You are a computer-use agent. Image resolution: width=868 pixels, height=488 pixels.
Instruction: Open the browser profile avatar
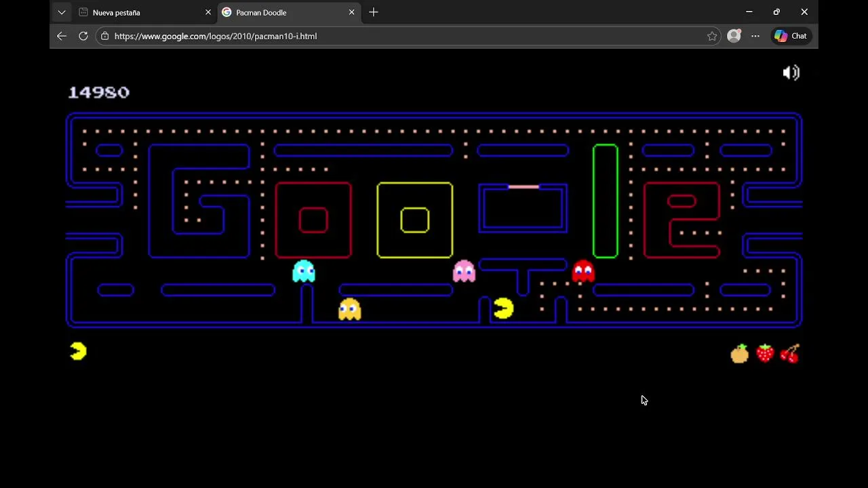tap(734, 36)
